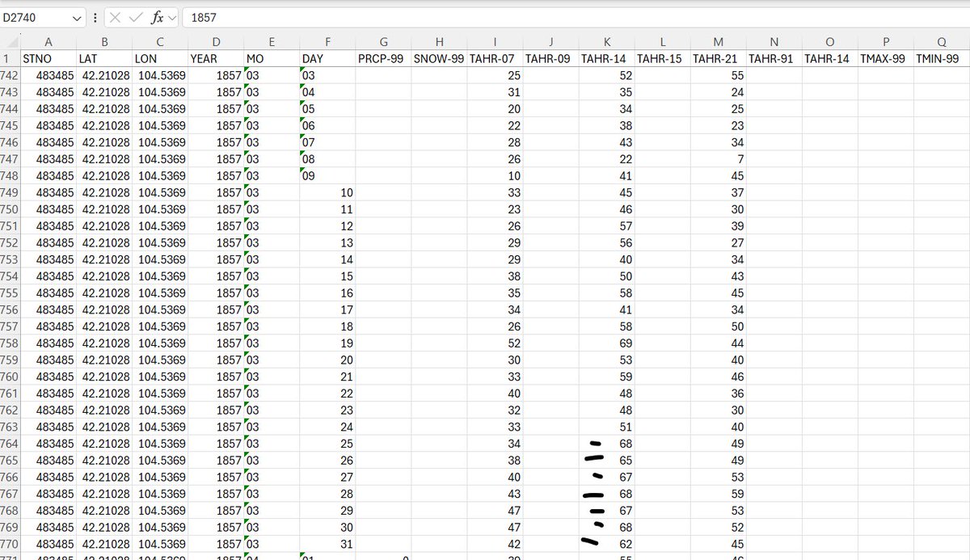Viewport: 970px width, 560px height.
Task: Expand the chevron next to the fx icon
Action: tap(171, 18)
